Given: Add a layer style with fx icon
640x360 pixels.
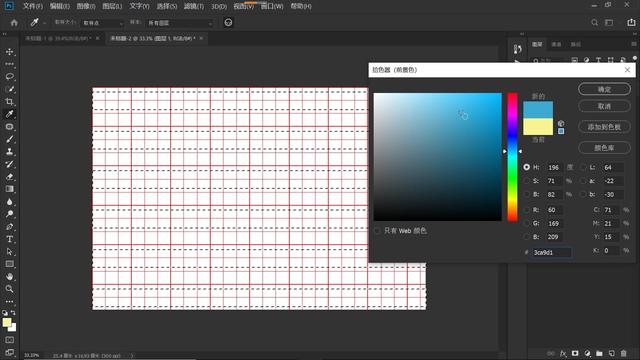Looking at the screenshot, I should click(x=563, y=353).
